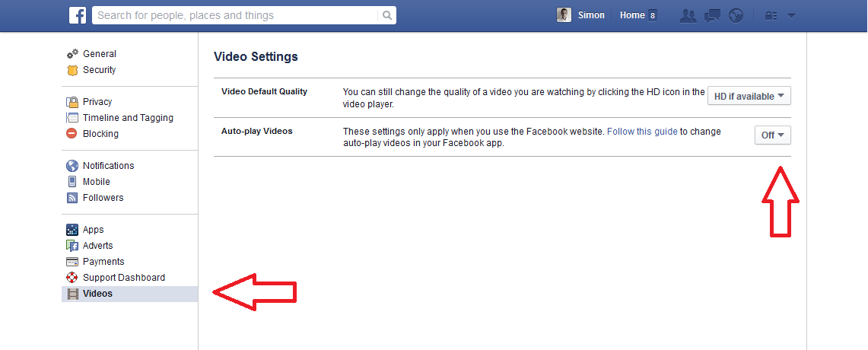
Task: Open Auto-play Videos Off dropdown
Action: click(773, 135)
